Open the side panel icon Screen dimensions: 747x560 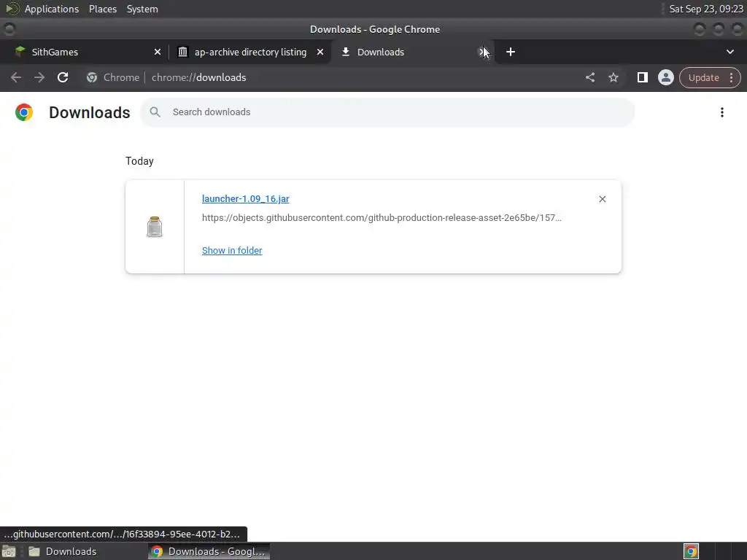(x=642, y=77)
